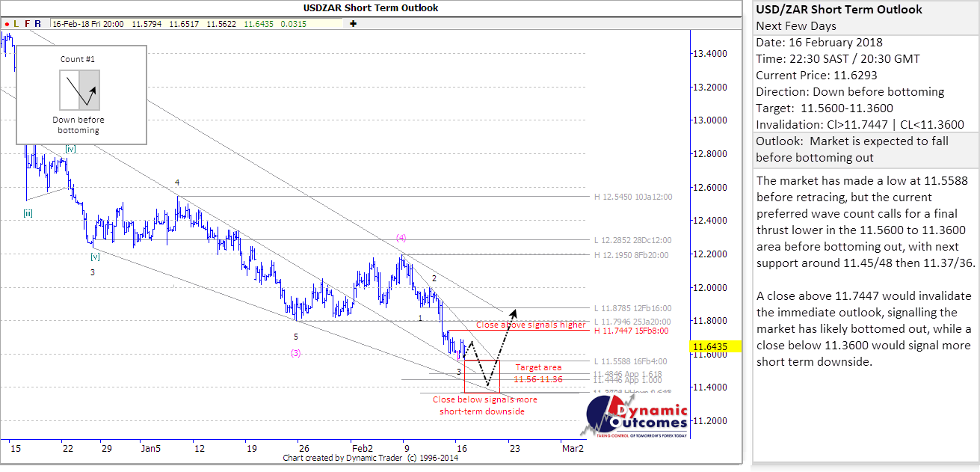Click the Outlook: Market is expected to fall text
This screenshot has width=980, height=472.
(x=853, y=149)
